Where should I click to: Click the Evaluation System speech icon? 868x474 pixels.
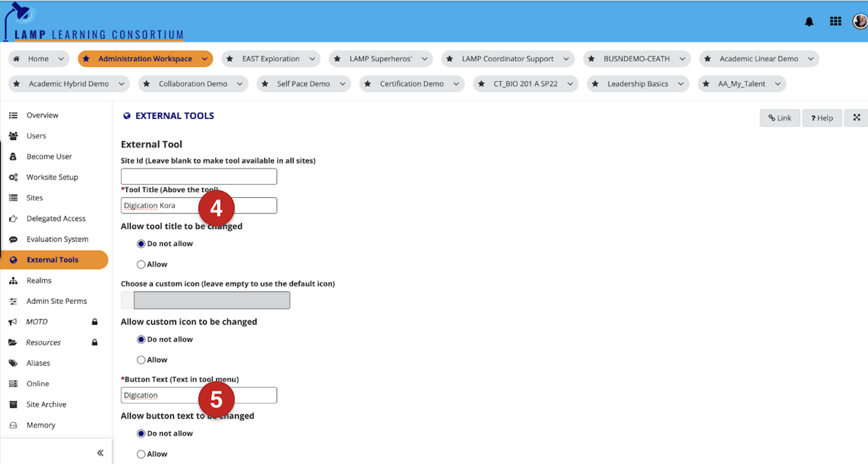pos(13,239)
